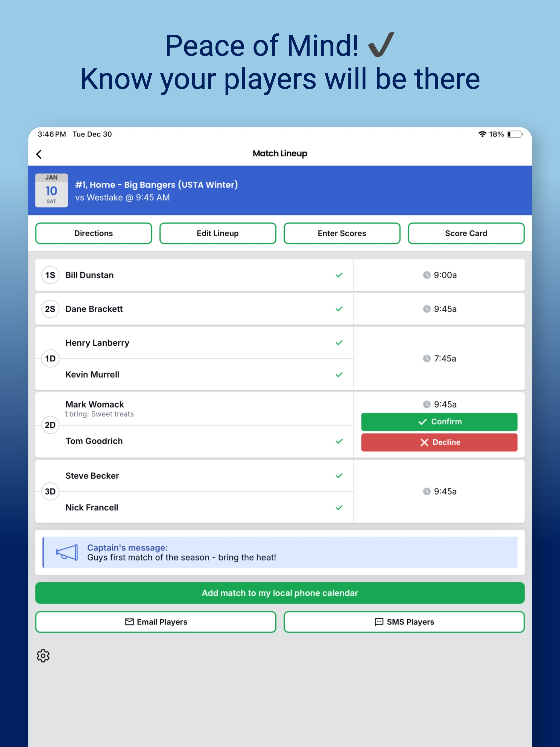This screenshot has height=747, width=560.
Task: Click the 'bring: Sweet treats' note
Action: pyautogui.click(x=100, y=414)
